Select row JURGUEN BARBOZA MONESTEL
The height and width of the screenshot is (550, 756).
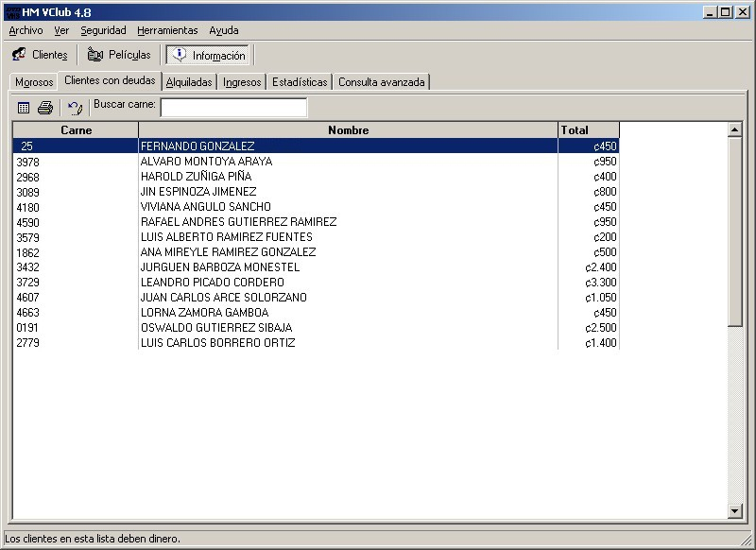coord(316,267)
